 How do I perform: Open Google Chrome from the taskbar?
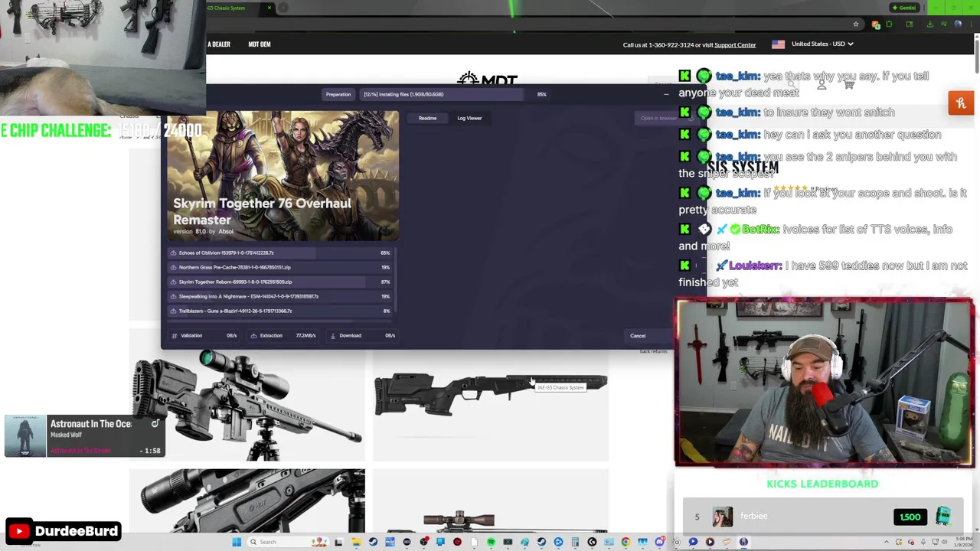tap(626, 542)
